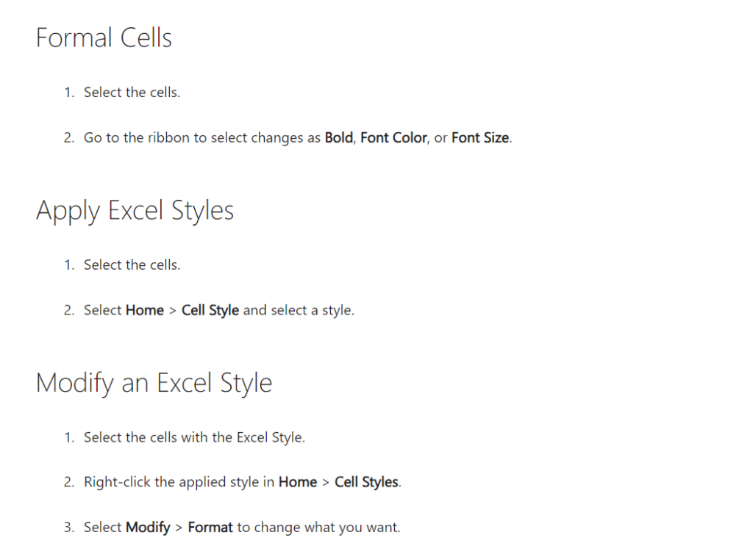Click the bold "Format" text
The width and height of the screenshot is (753, 560).
pyautogui.click(x=210, y=528)
